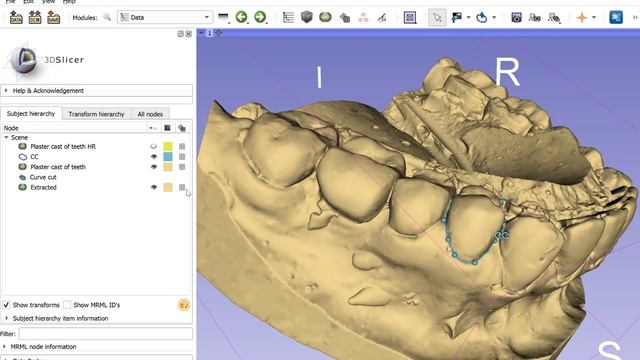Collapse the Scene tree node
Viewport: 640px width, 360px height.
click(6, 138)
